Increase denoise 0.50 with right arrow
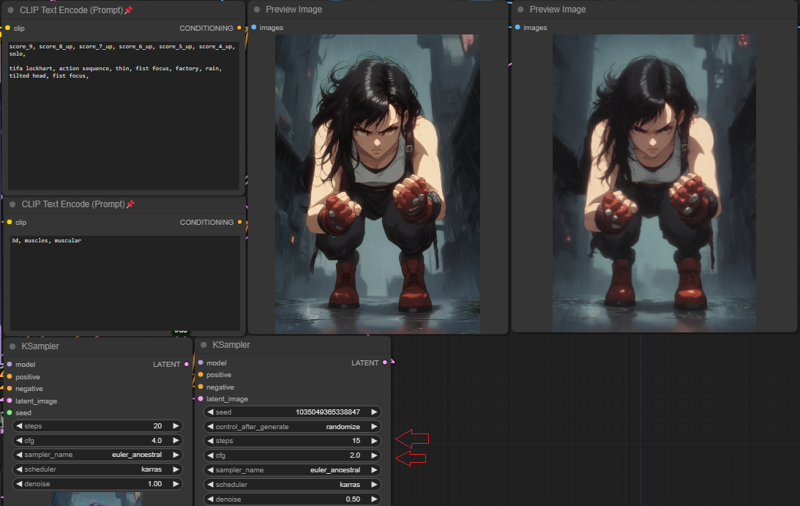The height and width of the screenshot is (506, 800). coord(373,498)
